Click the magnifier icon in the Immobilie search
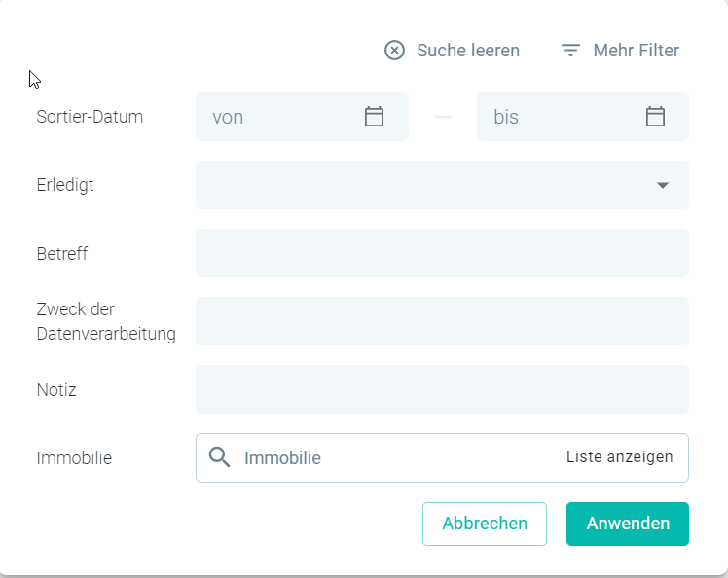This screenshot has width=728, height=578. (x=219, y=457)
